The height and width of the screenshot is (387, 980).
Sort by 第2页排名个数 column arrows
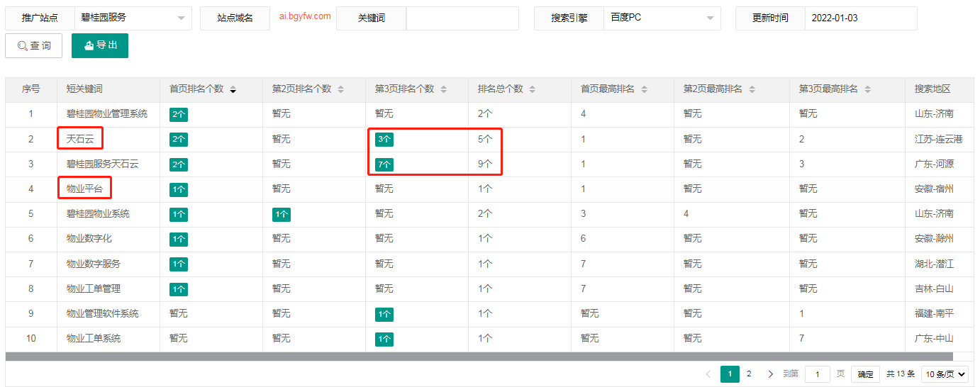[x=340, y=89]
